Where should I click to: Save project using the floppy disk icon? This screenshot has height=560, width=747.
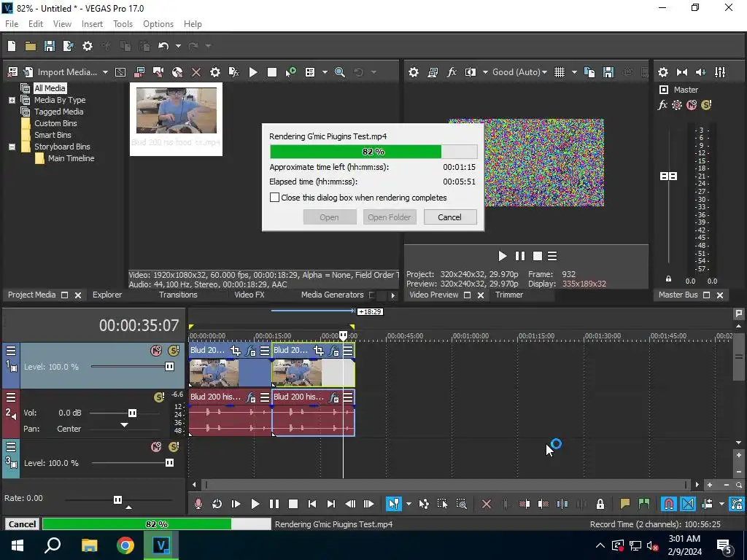(x=50, y=46)
